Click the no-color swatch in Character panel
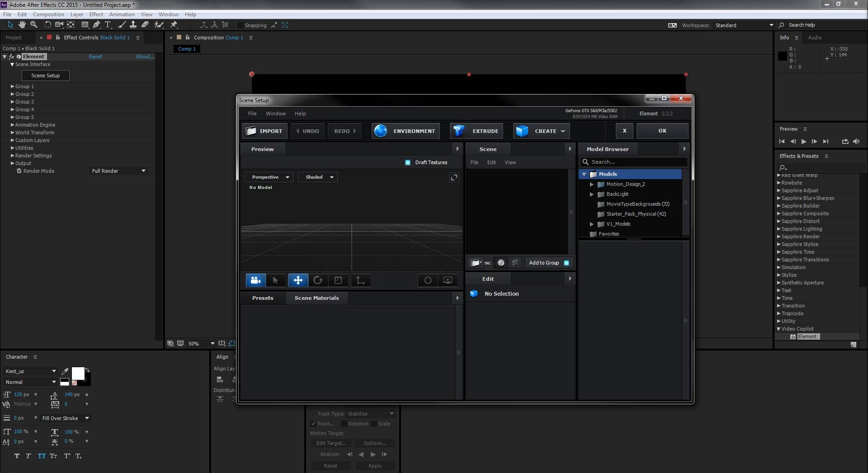868x473 pixels. point(74,383)
